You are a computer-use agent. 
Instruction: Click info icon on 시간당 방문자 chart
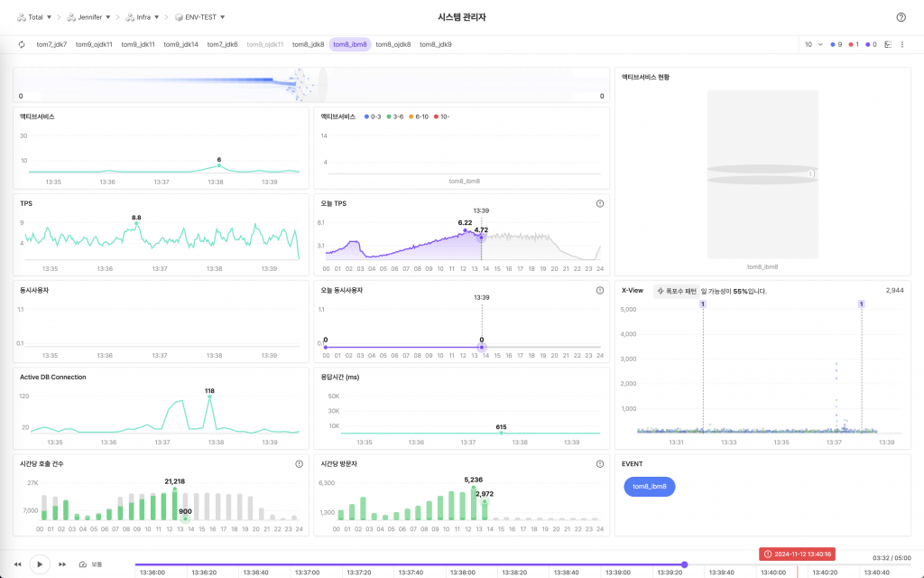coord(600,464)
